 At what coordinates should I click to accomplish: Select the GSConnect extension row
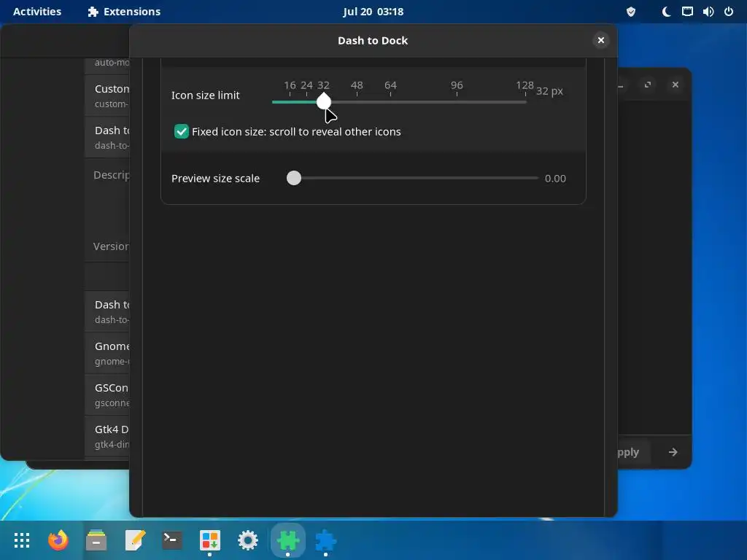(107, 394)
